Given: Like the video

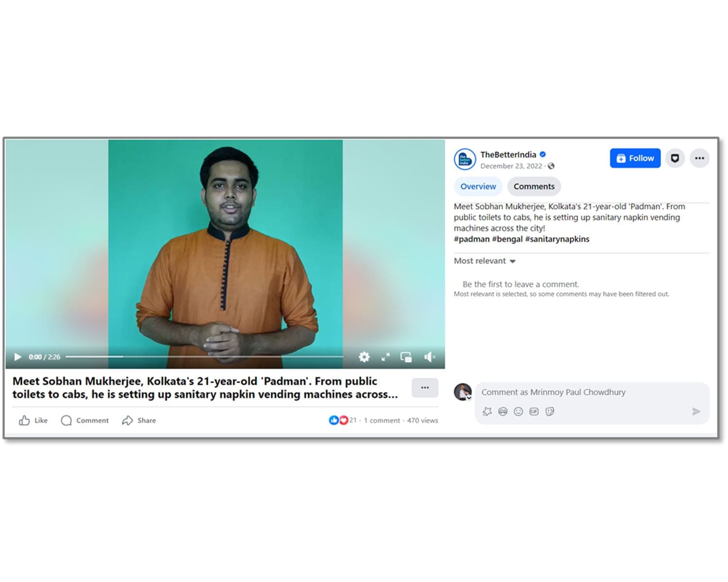Looking at the screenshot, I should 33,420.
